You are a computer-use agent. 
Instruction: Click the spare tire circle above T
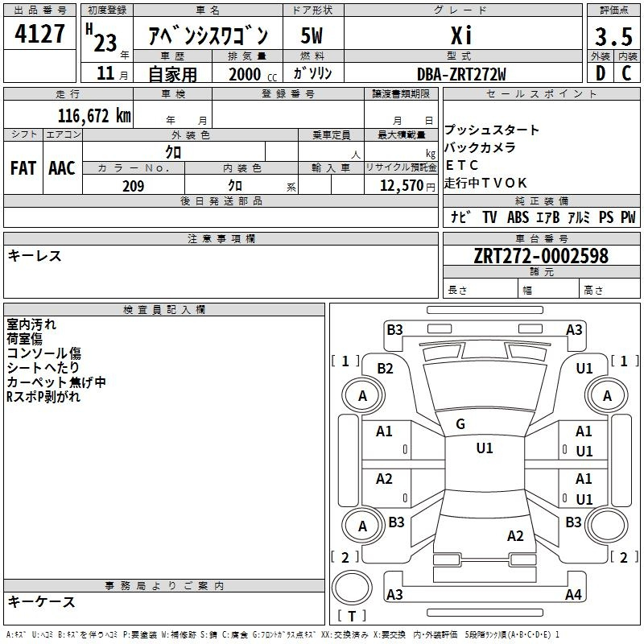(x=352, y=587)
